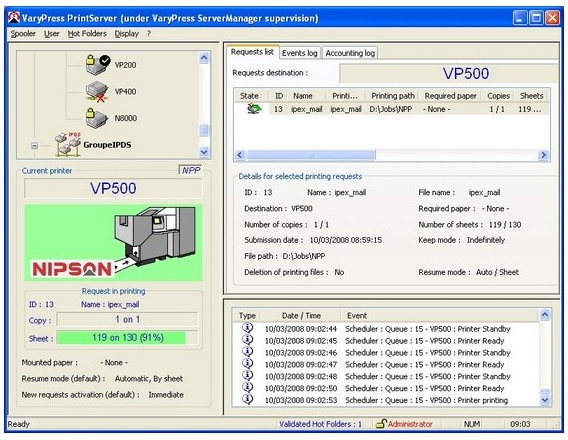Click the events list scroll up arrow

[544, 315]
